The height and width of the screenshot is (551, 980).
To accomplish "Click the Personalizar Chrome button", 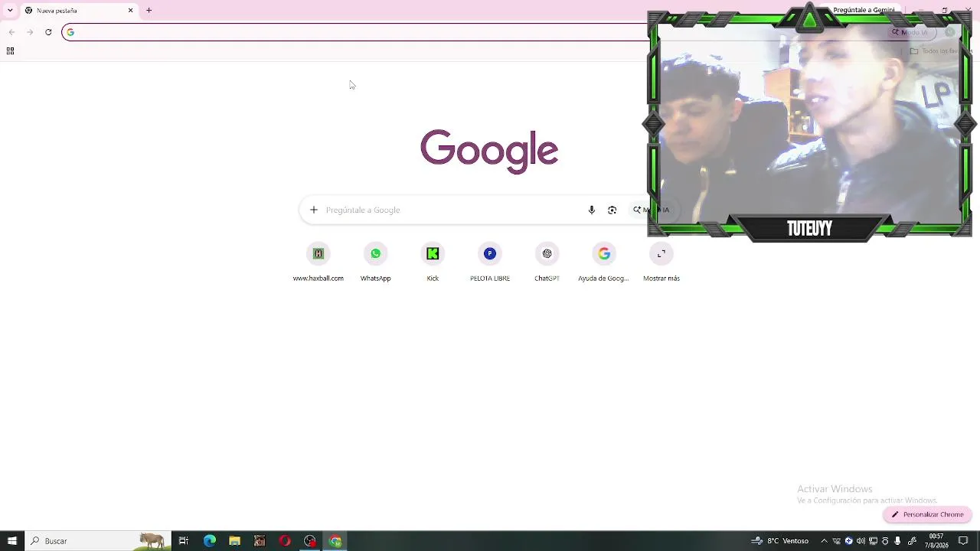I will coord(927,514).
